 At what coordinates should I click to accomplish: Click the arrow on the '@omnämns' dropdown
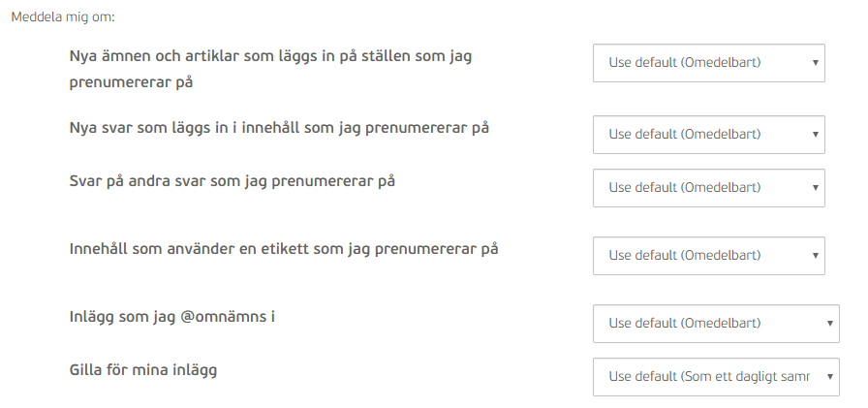click(827, 324)
